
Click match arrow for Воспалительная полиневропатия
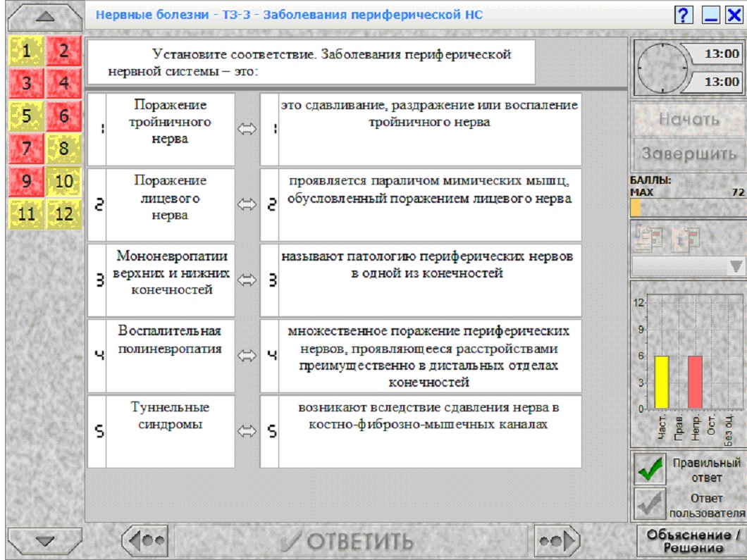coord(247,355)
